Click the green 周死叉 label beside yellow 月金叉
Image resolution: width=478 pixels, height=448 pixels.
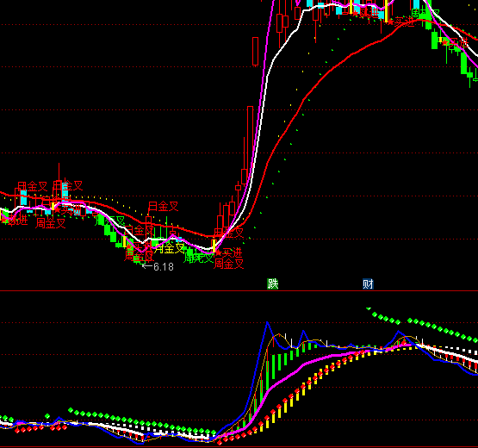click(x=198, y=258)
